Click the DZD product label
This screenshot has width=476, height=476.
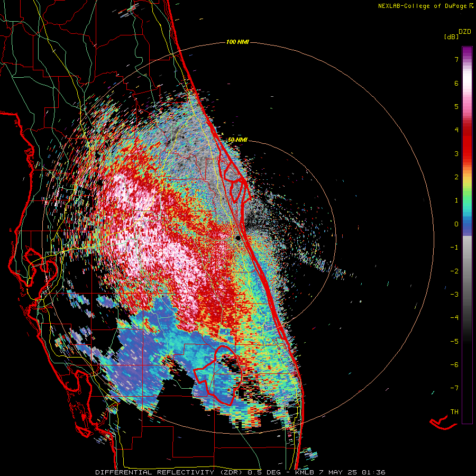click(465, 32)
